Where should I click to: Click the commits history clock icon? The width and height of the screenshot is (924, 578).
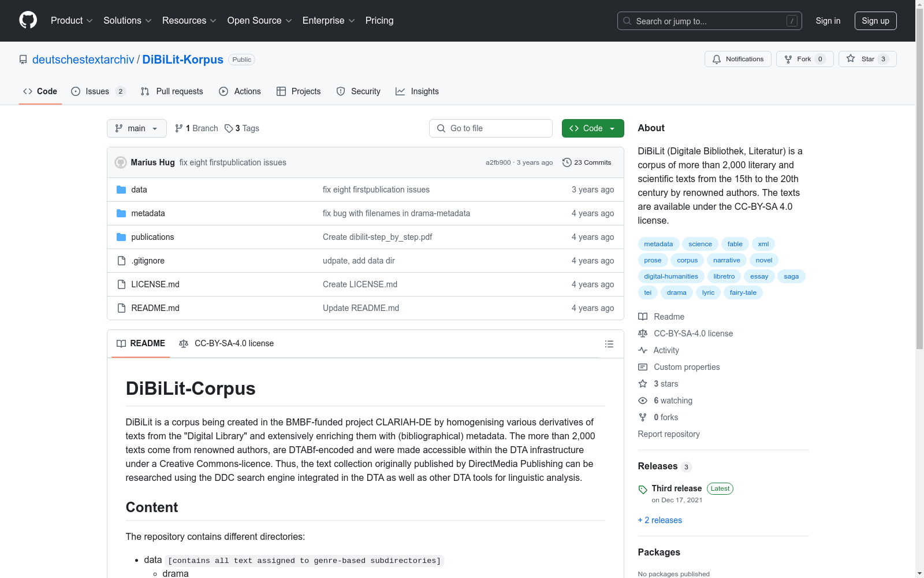[567, 162]
